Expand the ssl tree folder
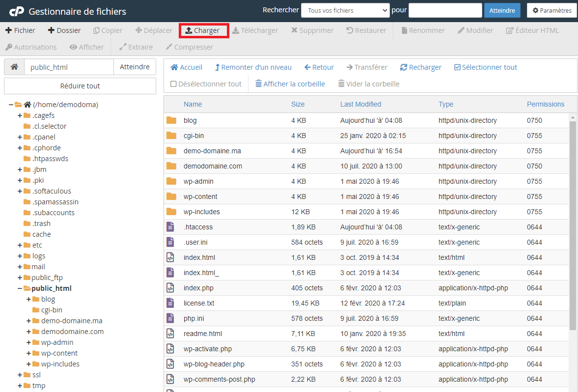 tap(20, 375)
